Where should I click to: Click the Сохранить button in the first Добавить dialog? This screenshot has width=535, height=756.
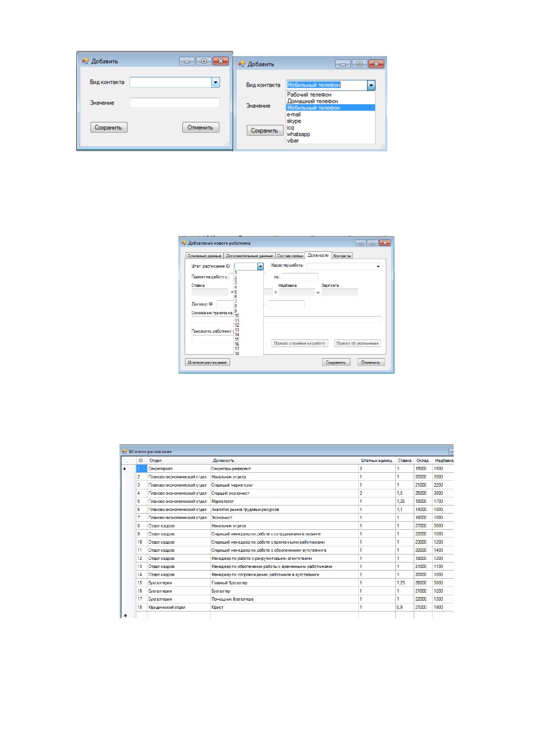point(109,127)
